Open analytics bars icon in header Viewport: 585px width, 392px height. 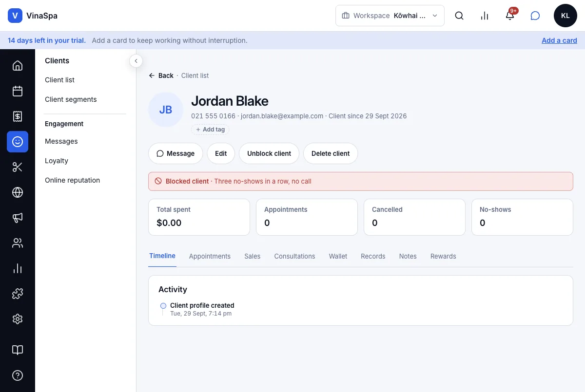coord(485,16)
